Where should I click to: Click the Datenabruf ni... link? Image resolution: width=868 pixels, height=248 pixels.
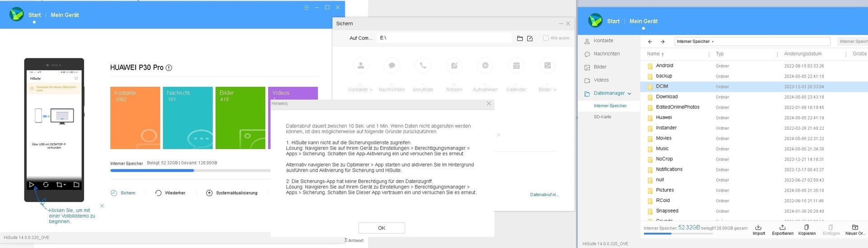pos(545,195)
